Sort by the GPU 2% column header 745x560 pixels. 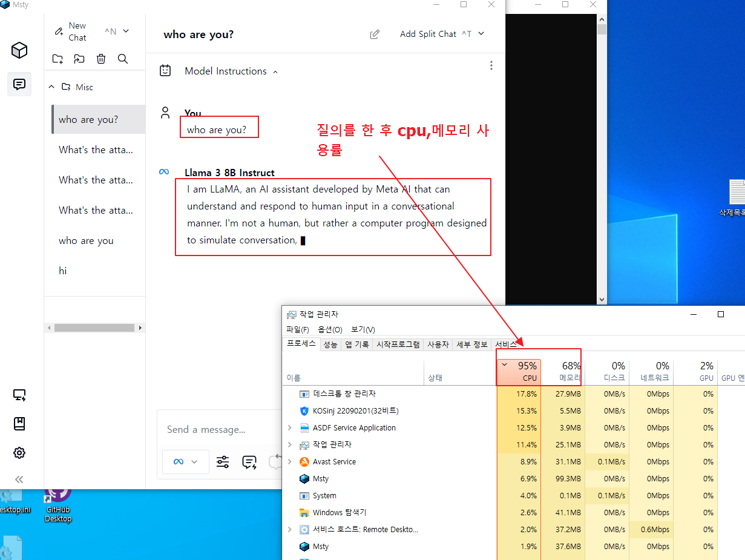pyautogui.click(x=695, y=372)
